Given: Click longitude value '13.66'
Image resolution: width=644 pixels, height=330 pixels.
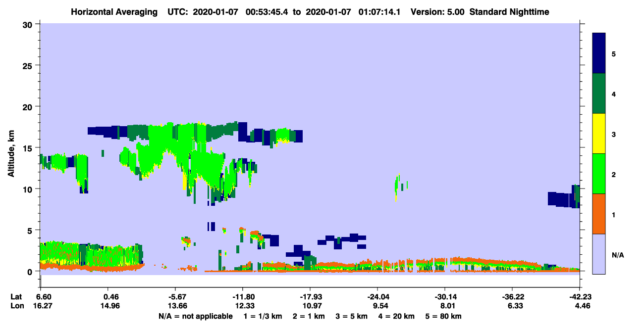Looking at the screenshot, I should click(178, 306).
